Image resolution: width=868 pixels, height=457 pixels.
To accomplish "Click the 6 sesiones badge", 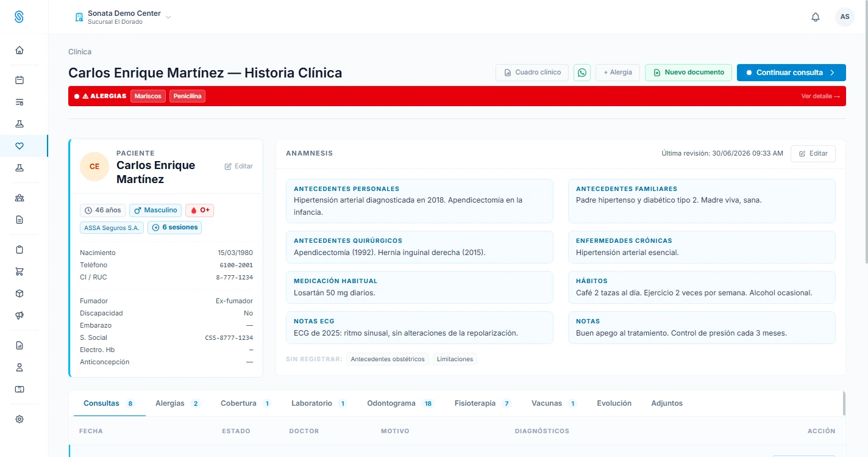I will pyautogui.click(x=175, y=228).
